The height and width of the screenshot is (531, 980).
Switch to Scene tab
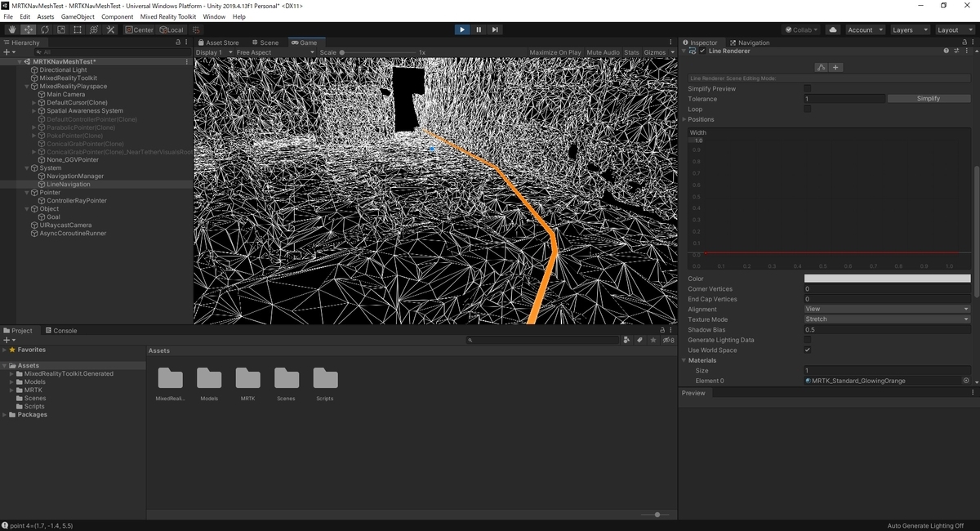pos(265,42)
